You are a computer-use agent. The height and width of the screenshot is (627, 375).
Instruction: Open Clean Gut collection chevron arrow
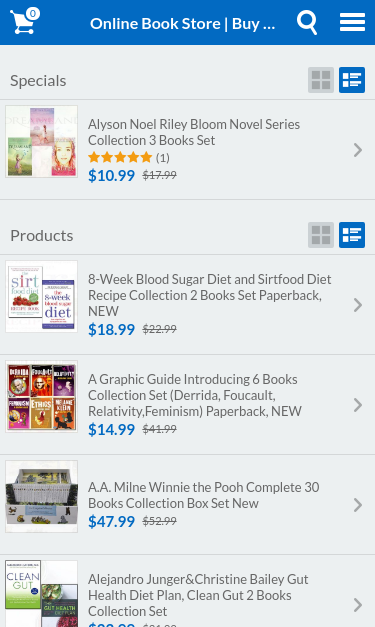pyautogui.click(x=358, y=605)
